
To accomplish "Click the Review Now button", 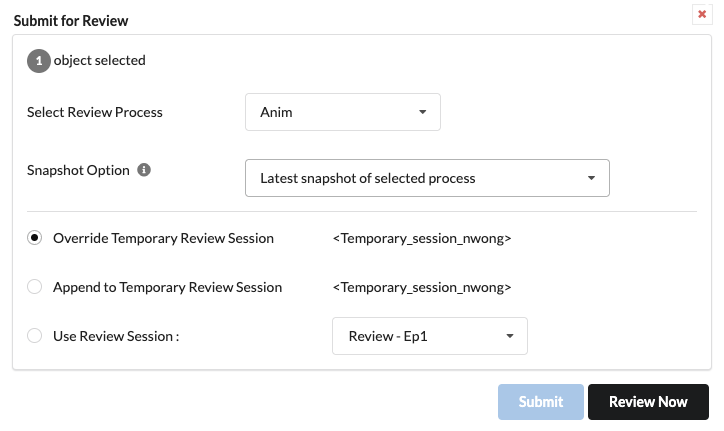I will click(648, 402).
